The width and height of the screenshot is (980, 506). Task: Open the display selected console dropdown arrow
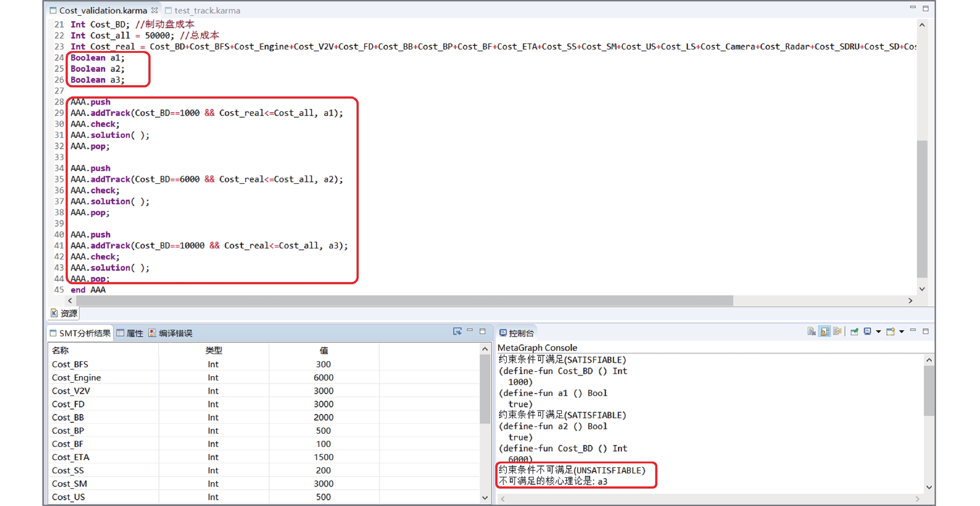[879, 332]
